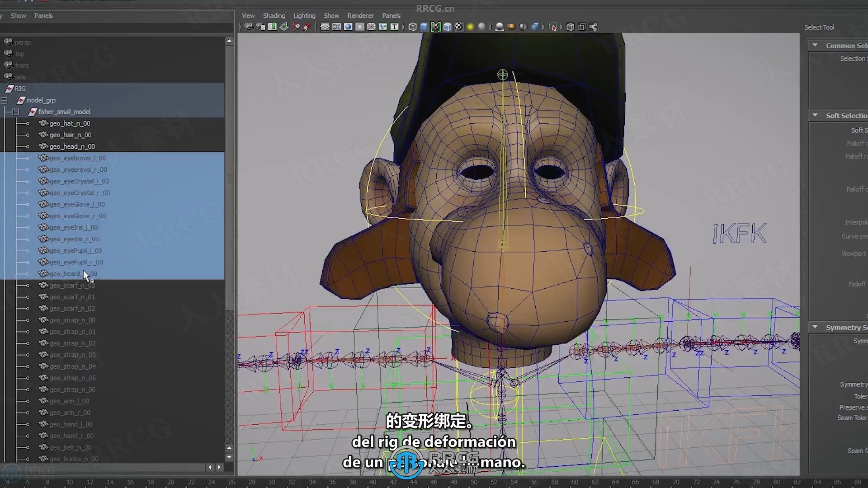Open the Camera Attributes icon

260,27
